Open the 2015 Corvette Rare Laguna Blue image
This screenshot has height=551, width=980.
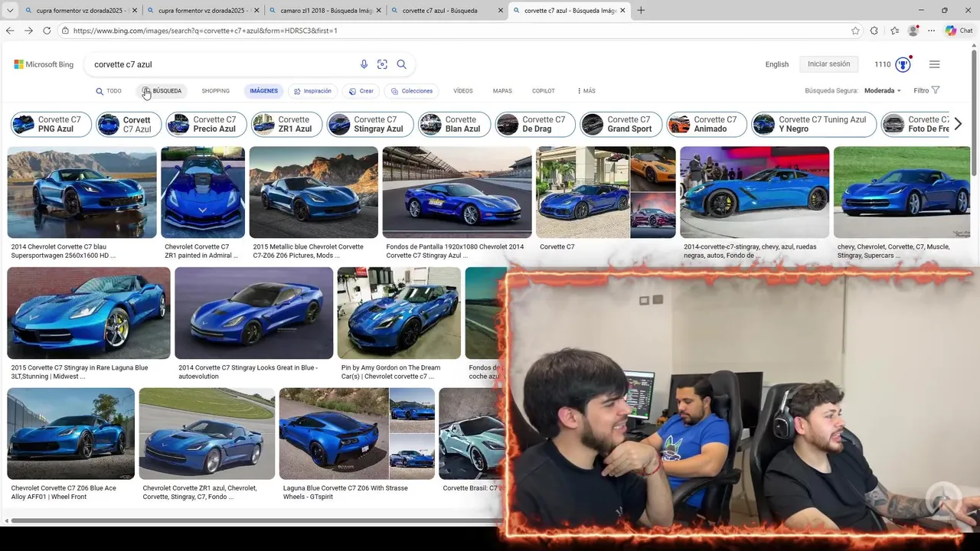point(89,313)
